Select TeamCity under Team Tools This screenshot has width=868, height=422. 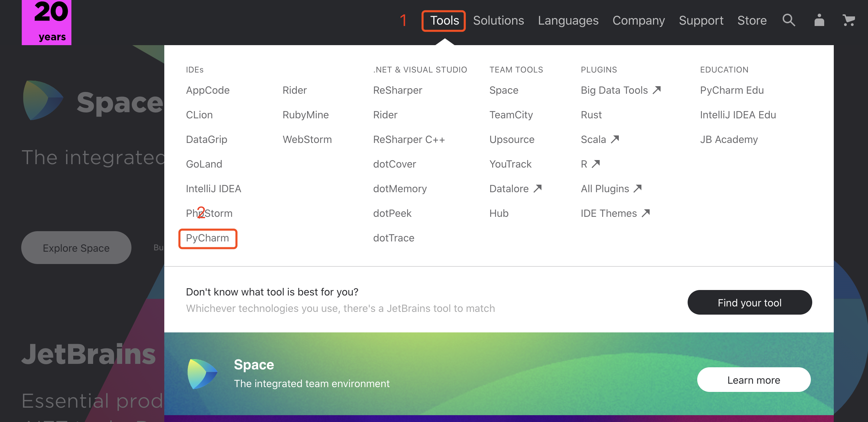click(x=511, y=115)
